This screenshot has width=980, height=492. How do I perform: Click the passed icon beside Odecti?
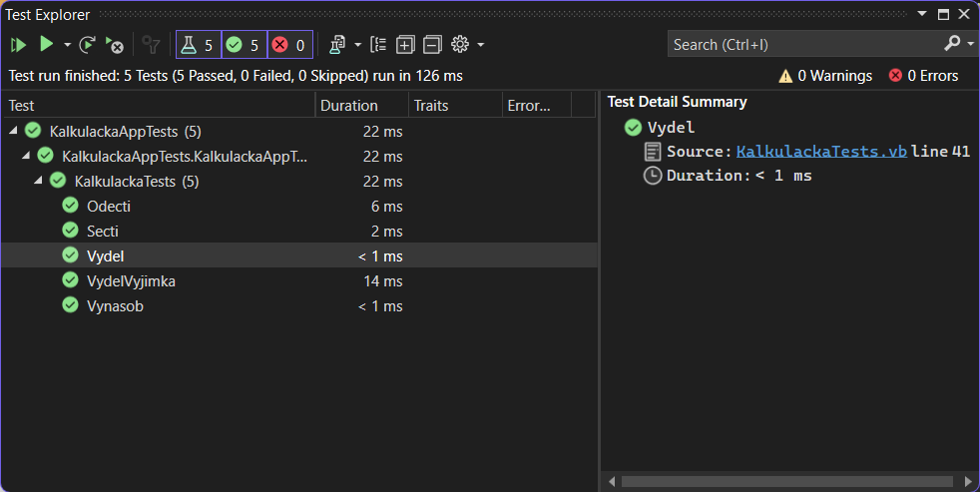(x=71, y=205)
